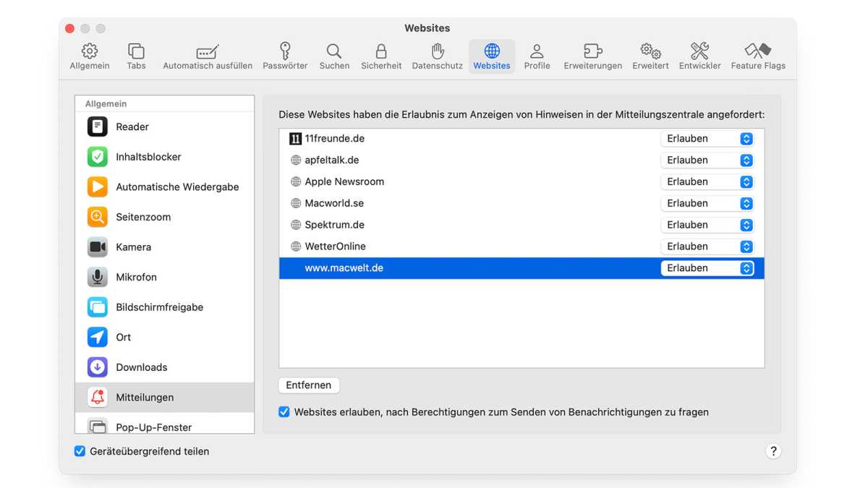Select the www.macwelt.de row
This screenshot has width=868, height=488.
point(522,268)
